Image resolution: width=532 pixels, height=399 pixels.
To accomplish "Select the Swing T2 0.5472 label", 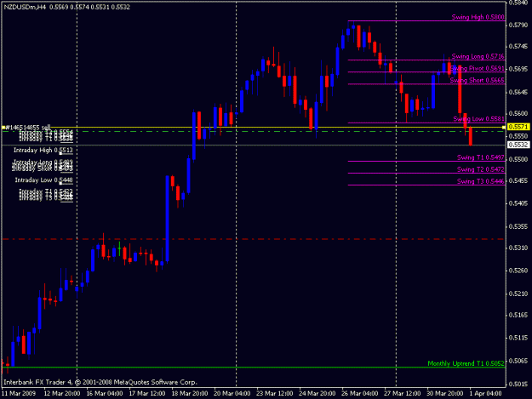I will pos(480,169).
